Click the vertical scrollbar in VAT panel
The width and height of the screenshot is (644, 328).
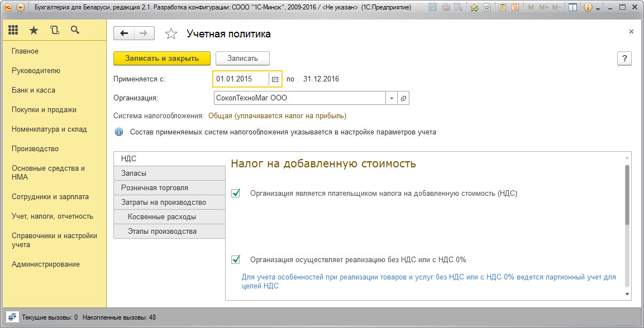[627, 195]
